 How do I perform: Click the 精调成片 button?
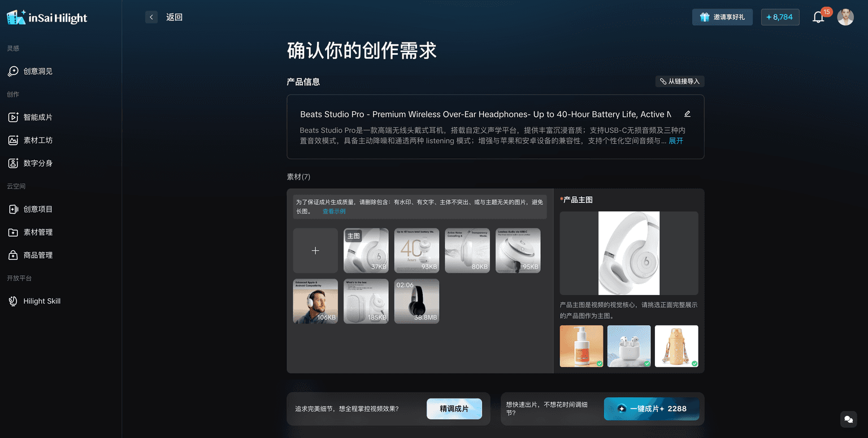(454, 409)
